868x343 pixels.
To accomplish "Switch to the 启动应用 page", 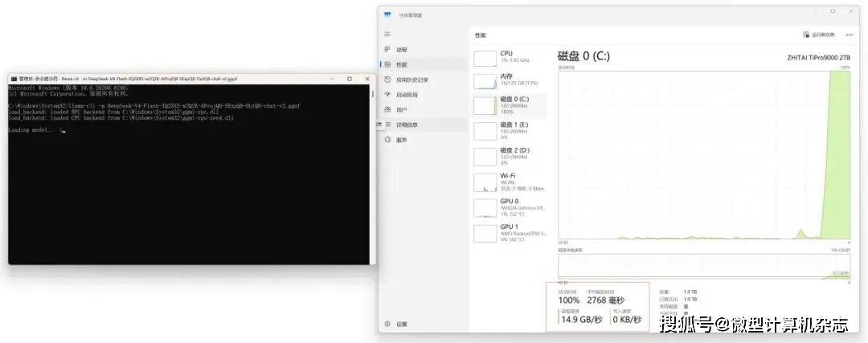I will pos(424,95).
